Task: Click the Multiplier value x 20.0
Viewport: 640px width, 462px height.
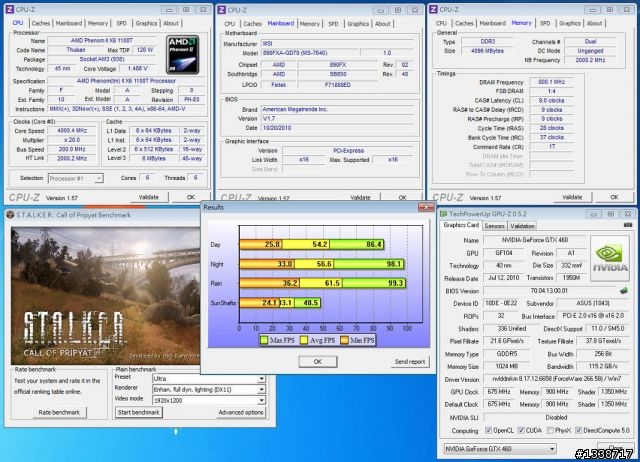Action: click(x=72, y=140)
